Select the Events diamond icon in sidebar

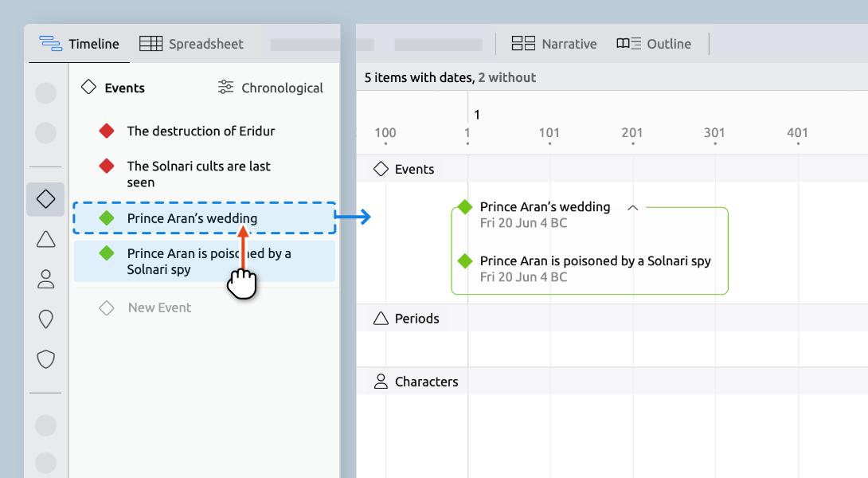(45, 199)
